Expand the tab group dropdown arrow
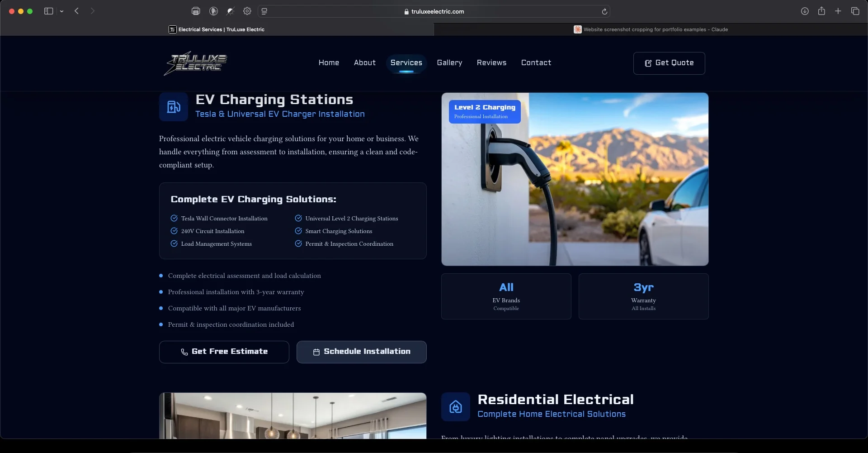 [x=61, y=11]
